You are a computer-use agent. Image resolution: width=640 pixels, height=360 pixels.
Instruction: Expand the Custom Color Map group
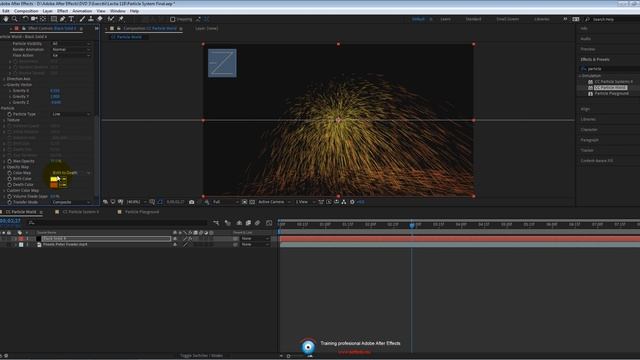coord(4,191)
